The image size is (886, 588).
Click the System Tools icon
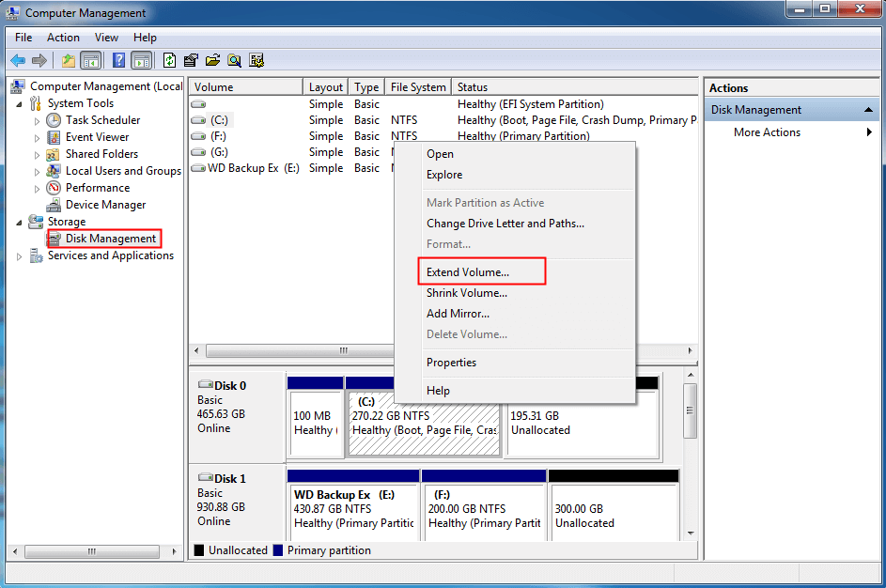point(36,102)
